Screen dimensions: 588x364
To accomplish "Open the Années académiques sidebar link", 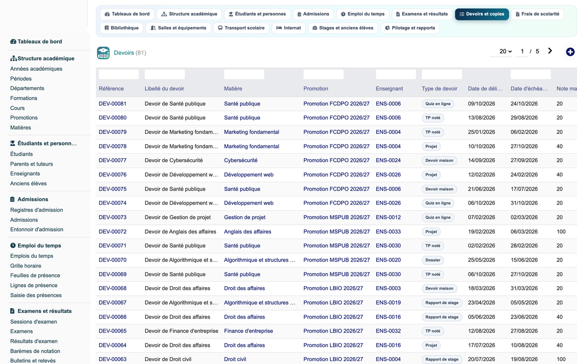I will (x=36, y=69).
